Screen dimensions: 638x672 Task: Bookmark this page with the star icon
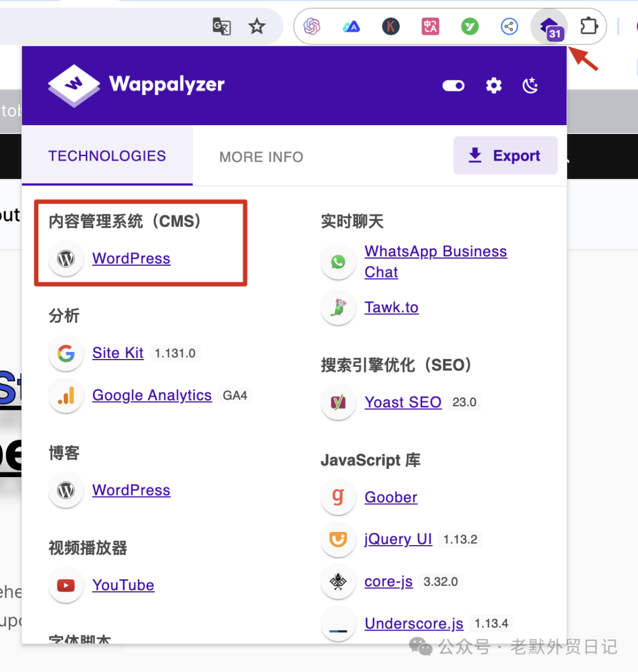257,27
